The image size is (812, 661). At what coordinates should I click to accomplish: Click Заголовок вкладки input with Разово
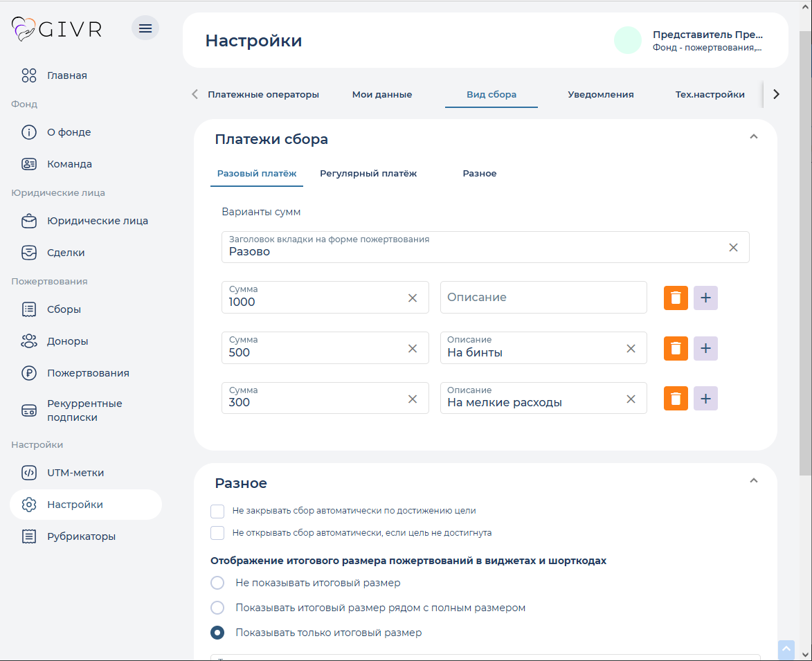(485, 247)
